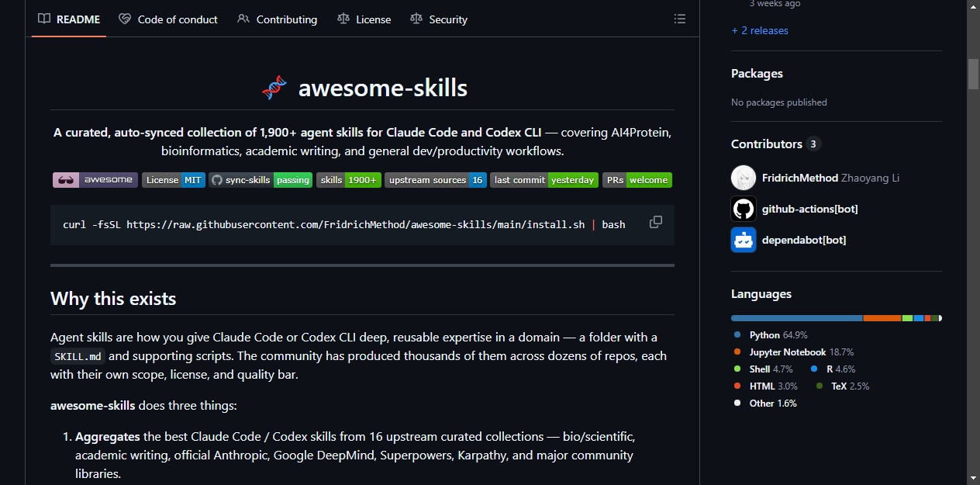Click the upstream sources 16 badge

(436, 180)
